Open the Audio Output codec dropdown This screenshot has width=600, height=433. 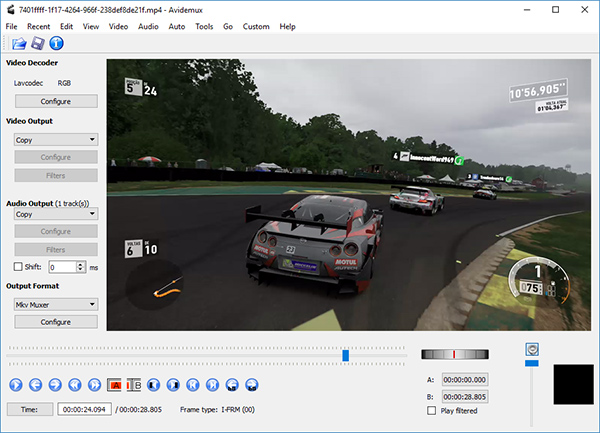[x=56, y=214]
